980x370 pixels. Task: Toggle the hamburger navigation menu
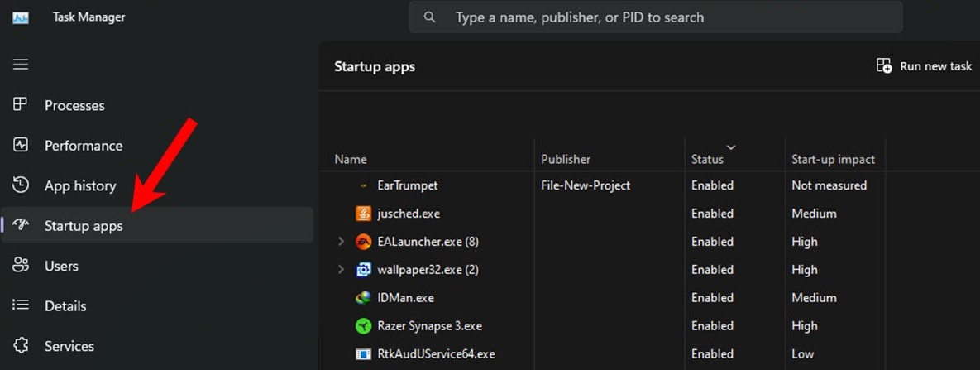(x=21, y=65)
